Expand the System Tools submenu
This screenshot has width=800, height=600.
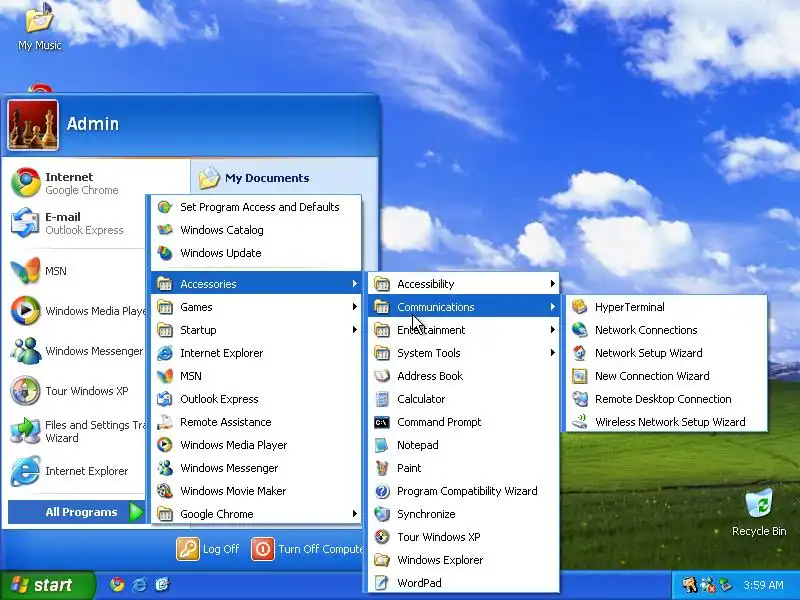click(x=463, y=353)
